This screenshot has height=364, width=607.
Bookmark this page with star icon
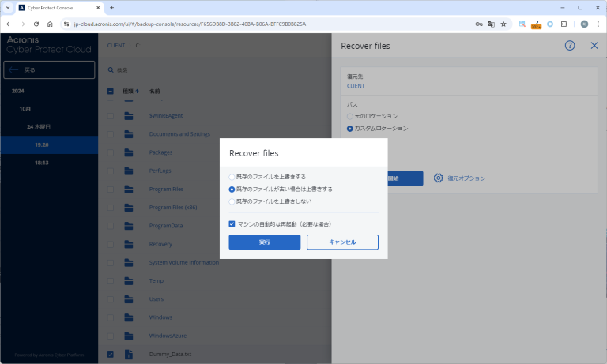pos(503,24)
